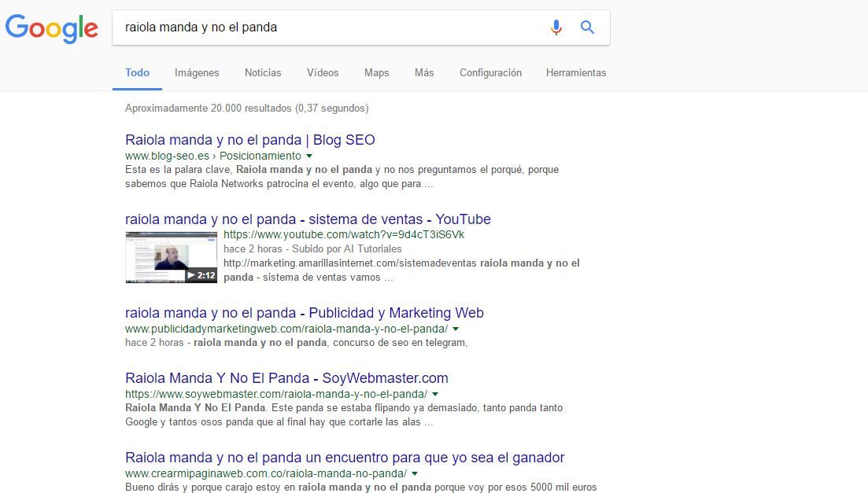868x493 pixels.
Task: Open the YouTube video thumbnail
Action: pyautogui.click(x=171, y=257)
